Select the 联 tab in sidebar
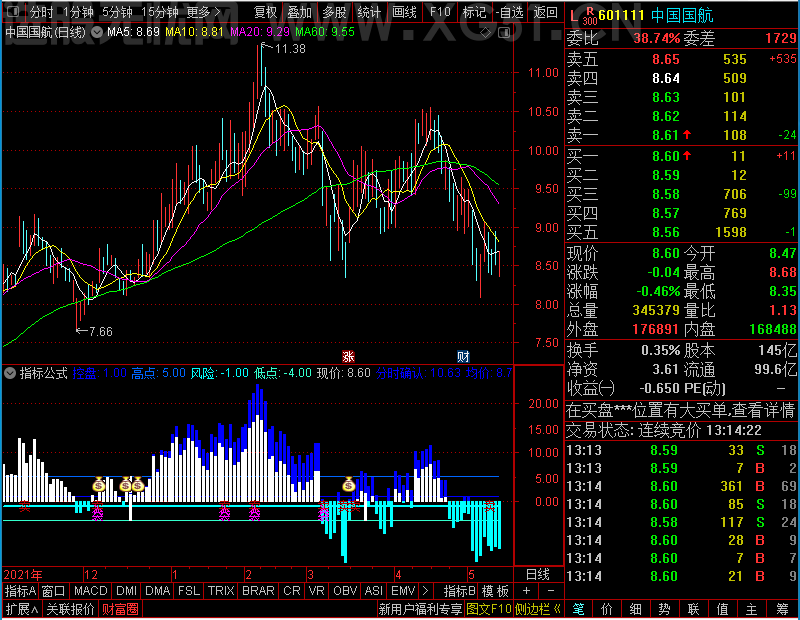This screenshot has width=800, height=620. pyautogui.click(x=693, y=609)
